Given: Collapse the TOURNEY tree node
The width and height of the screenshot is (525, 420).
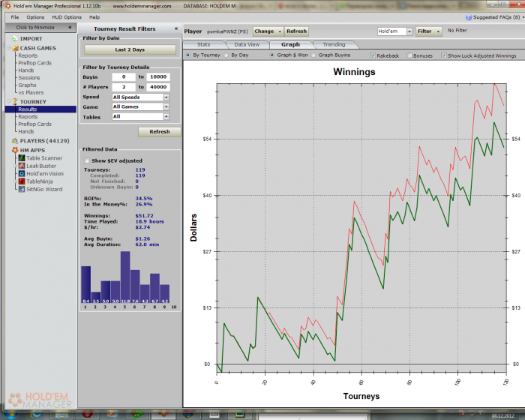Looking at the screenshot, I should pyautogui.click(x=9, y=101).
